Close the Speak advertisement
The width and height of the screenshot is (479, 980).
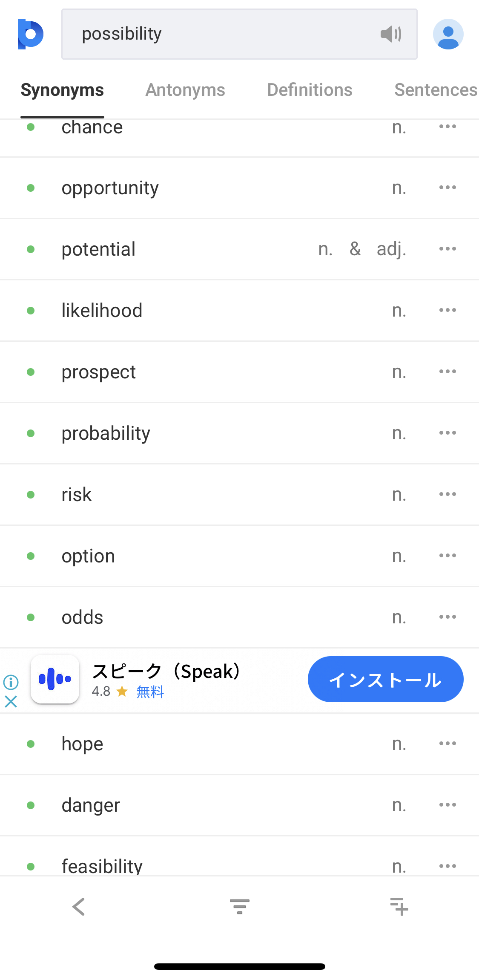click(11, 701)
